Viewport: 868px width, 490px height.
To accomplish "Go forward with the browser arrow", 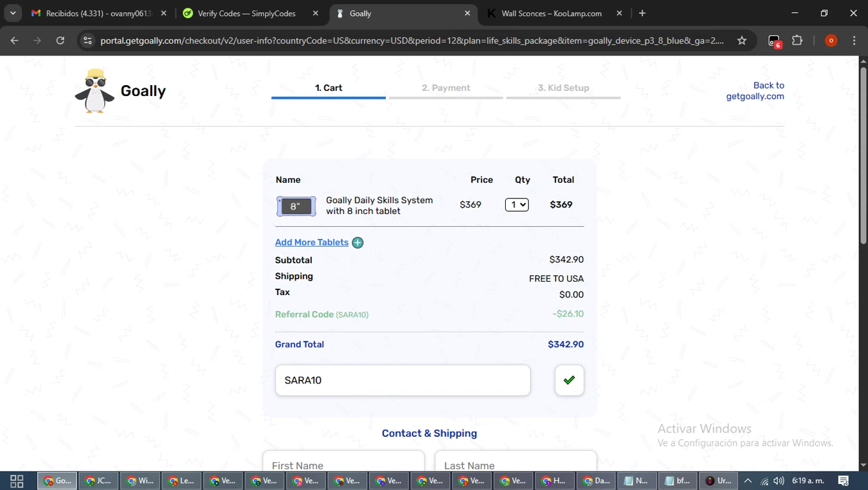I will pyautogui.click(x=37, y=40).
